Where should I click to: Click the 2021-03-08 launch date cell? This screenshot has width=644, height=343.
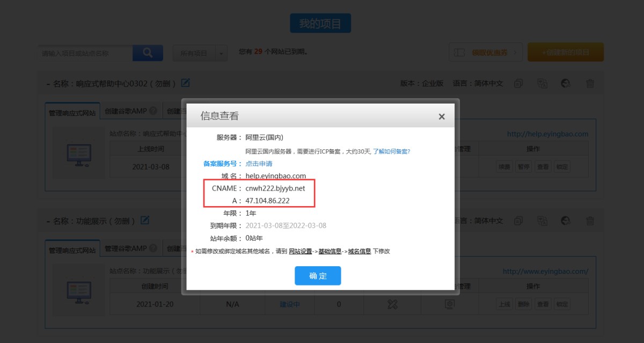[151, 167]
